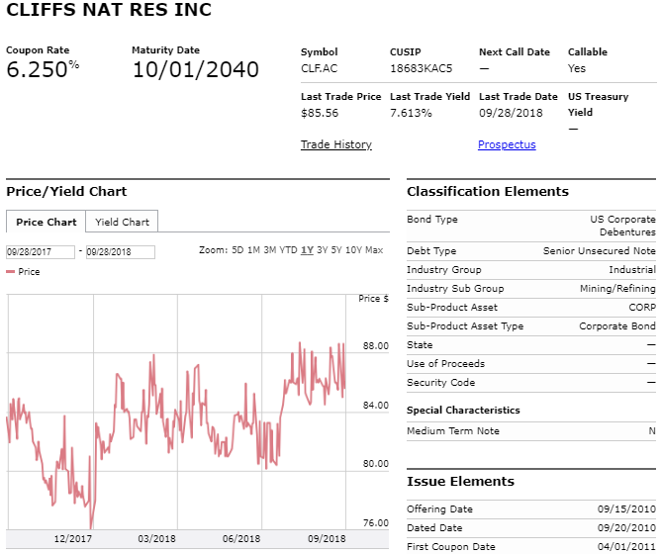The image size is (660, 554).
Task: Open the Prospectus link
Action: [x=507, y=144]
